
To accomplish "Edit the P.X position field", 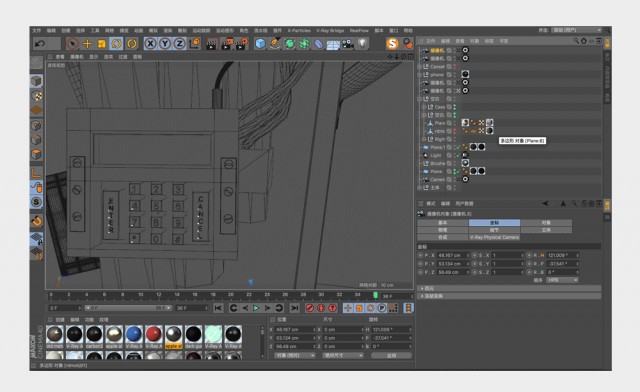I will click(x=453, y=255).
